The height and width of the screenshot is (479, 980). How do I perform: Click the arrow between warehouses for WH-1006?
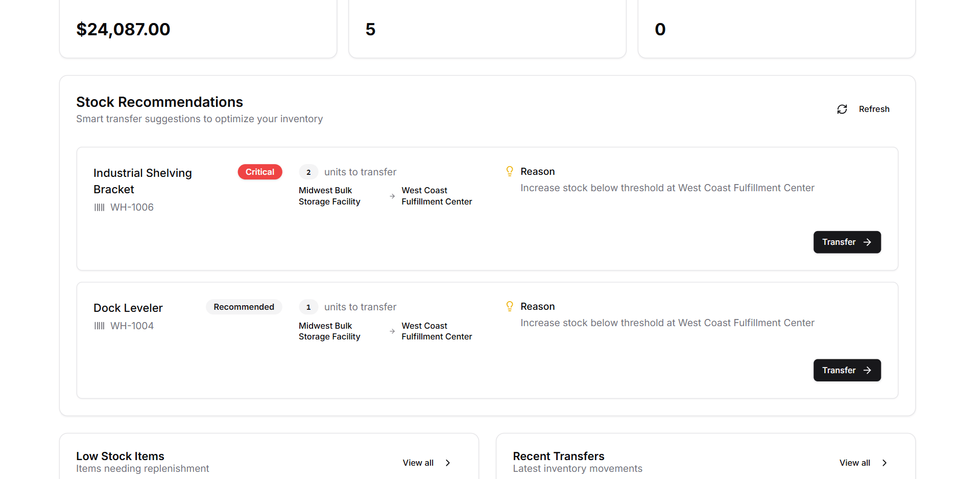click(x=392, y=196)
